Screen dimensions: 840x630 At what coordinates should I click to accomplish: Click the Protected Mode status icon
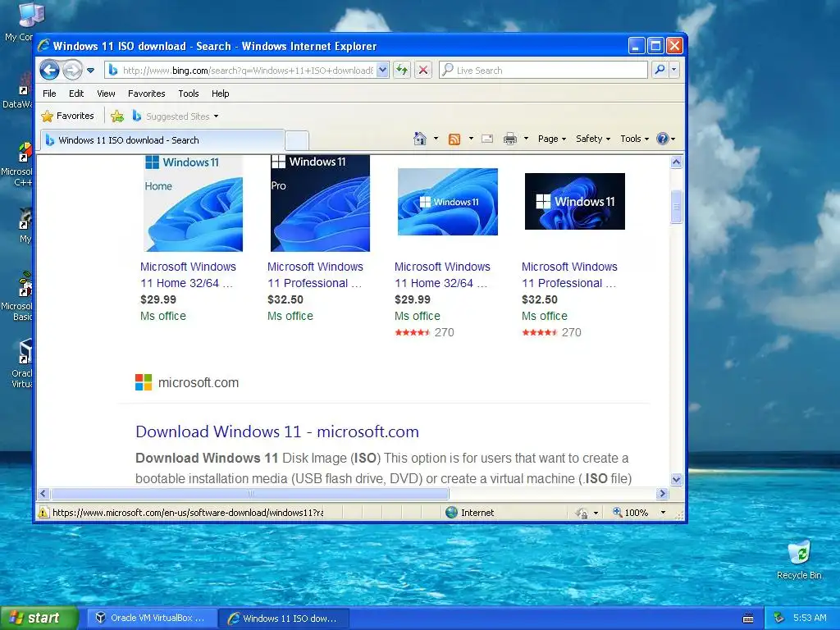(582, 514)
